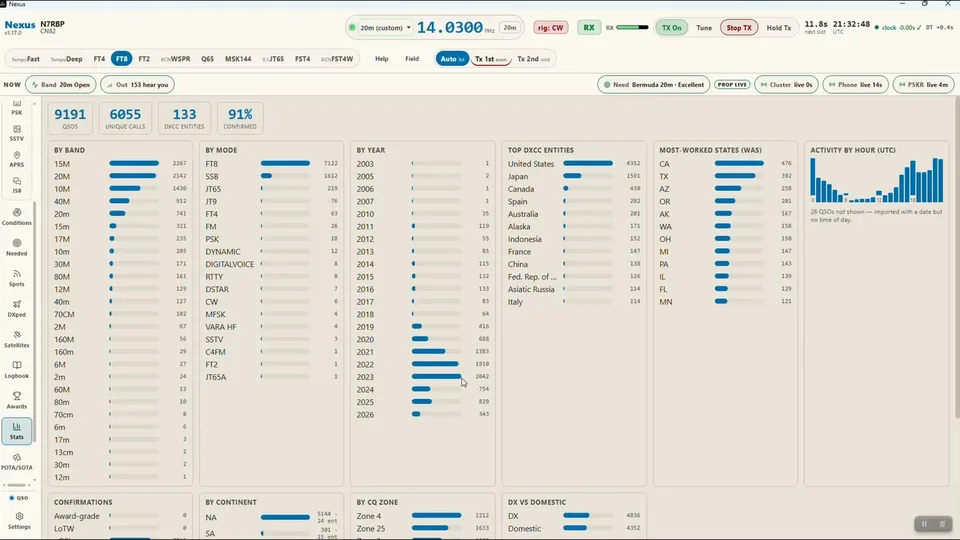Open the Awards trophy icon
960x540 pixels.
[x=17, y=400]
